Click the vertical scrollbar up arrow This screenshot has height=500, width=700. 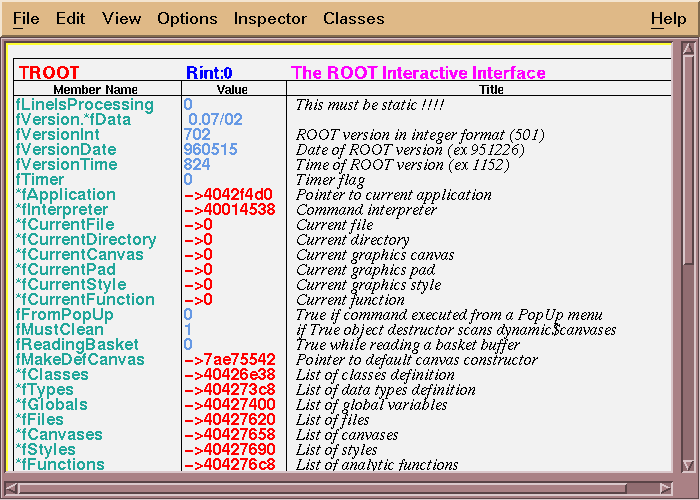pyautogui.click(x=688, y=49)
